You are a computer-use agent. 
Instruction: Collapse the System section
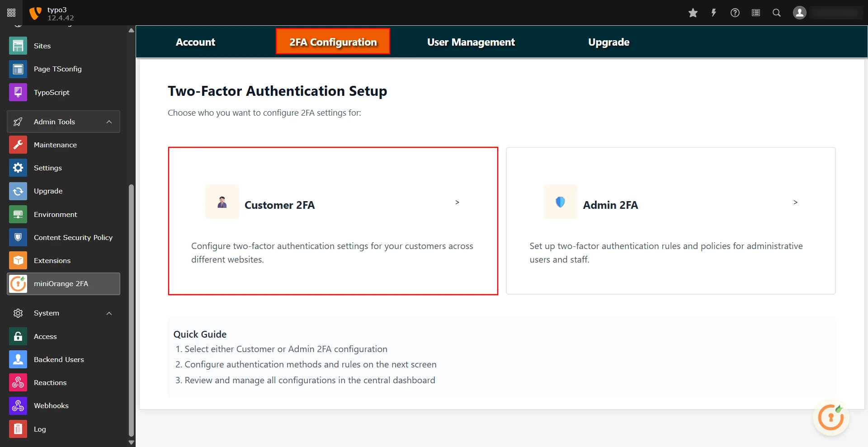pos(108,313)
